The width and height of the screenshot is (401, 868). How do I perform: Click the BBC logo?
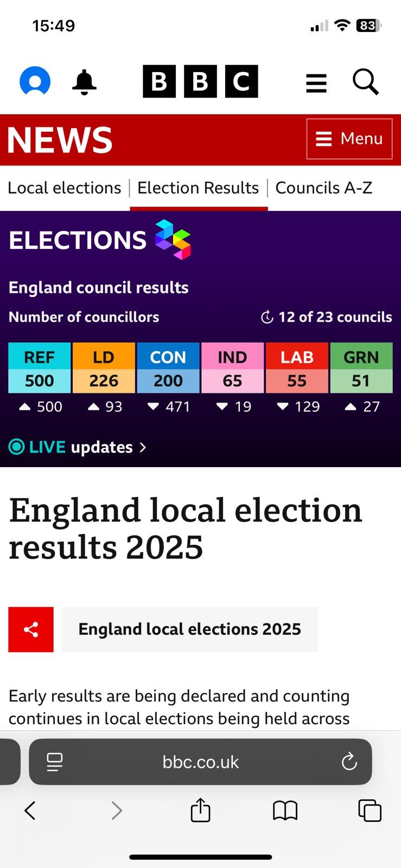(200, 82)
